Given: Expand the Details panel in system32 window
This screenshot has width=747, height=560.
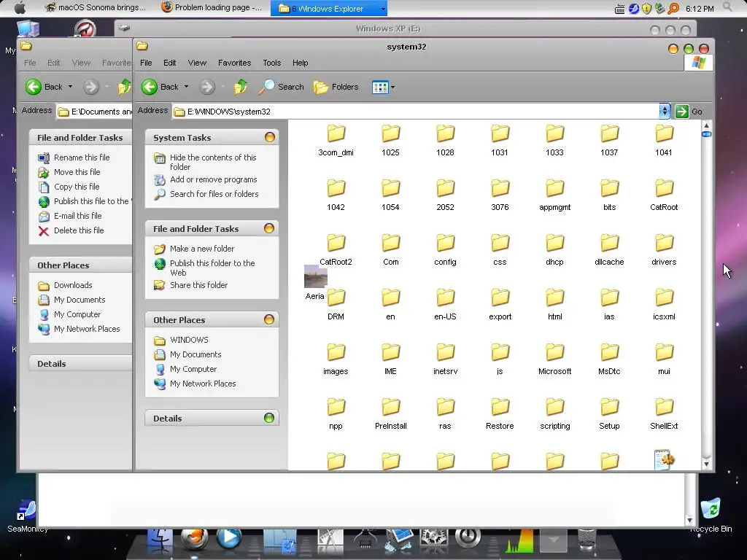Looking at the screenshot, I should pos(269,418).
